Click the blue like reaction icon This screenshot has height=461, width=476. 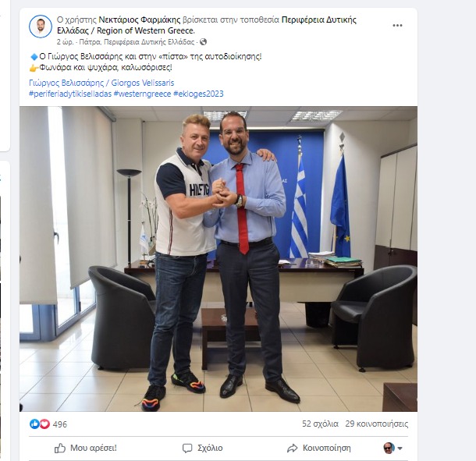pyautogui.click(x=34, y=424)
